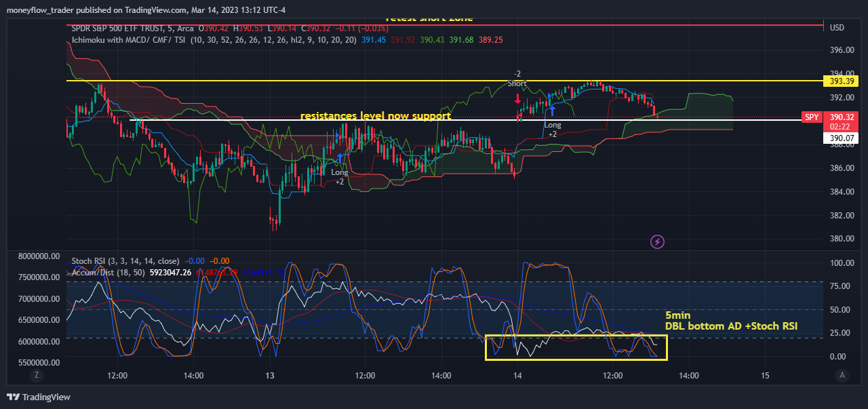This screenshot has width=868, height=409.
Task: Click the USD currency label
Action: pyautogui.click(x=837, y=28)
